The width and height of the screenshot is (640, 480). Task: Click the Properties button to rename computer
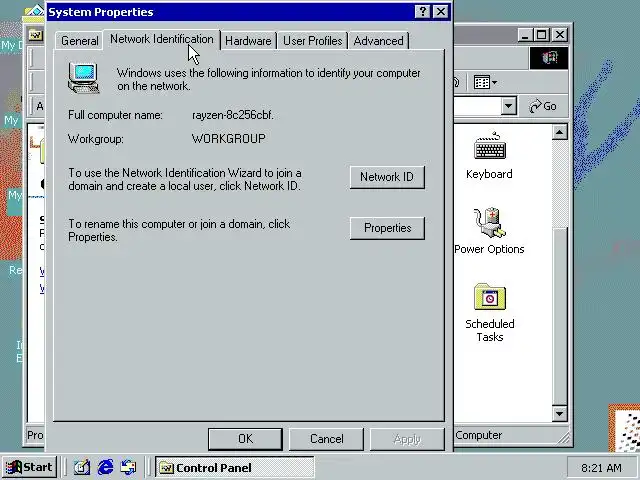[x=387, y=228]
